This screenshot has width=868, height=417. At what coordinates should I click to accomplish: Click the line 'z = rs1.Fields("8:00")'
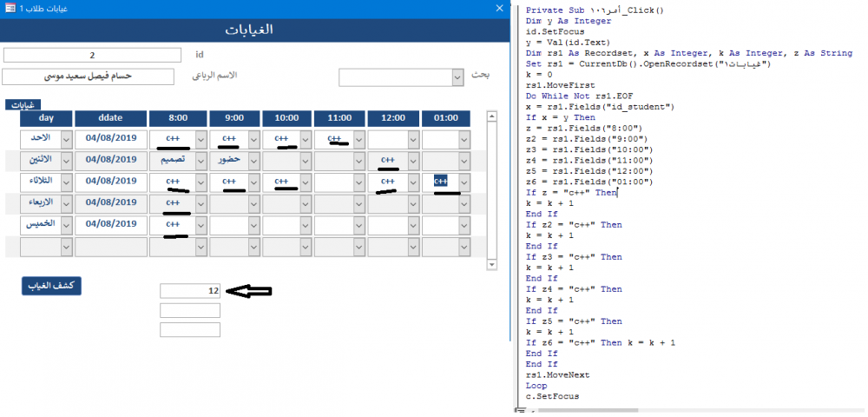(x=584, y=128)
